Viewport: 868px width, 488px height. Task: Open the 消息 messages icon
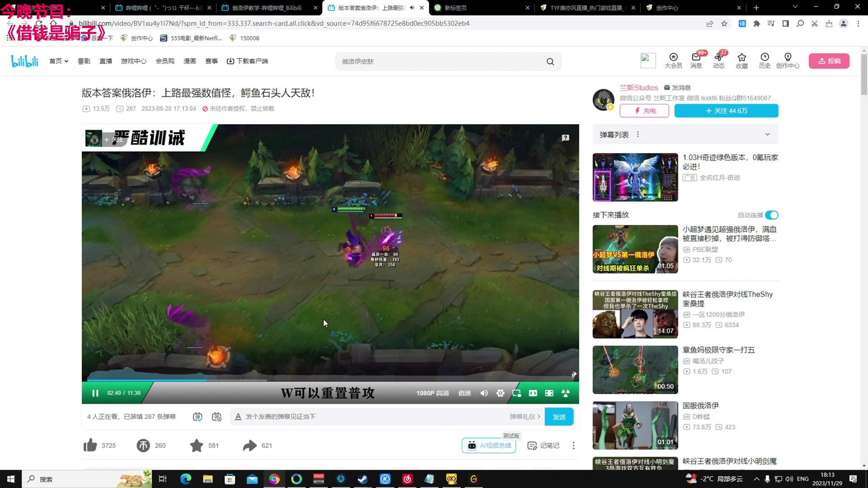[696, 61]
